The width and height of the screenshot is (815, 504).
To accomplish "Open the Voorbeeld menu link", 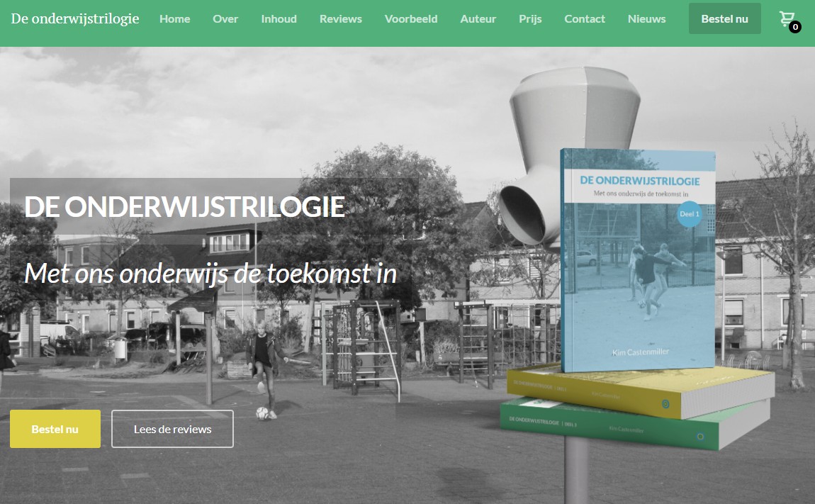I will [x=411, y=19].
